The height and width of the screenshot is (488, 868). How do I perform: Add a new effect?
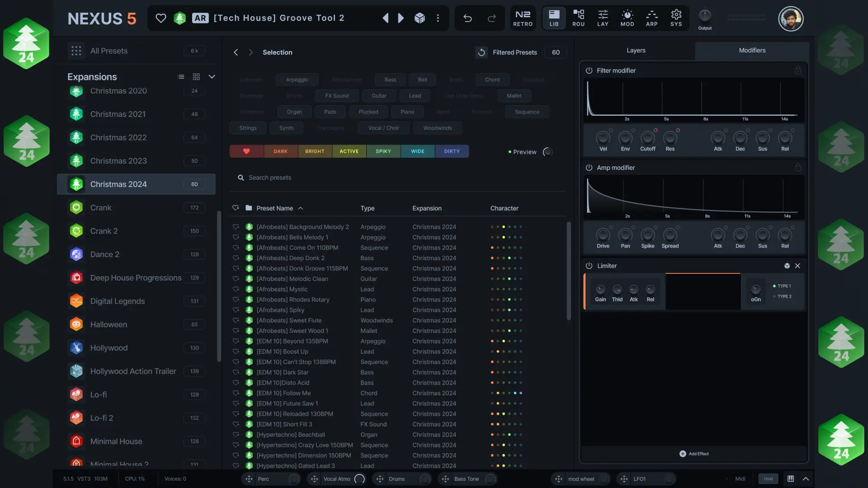pyautogui.click(x=694, y=454)
